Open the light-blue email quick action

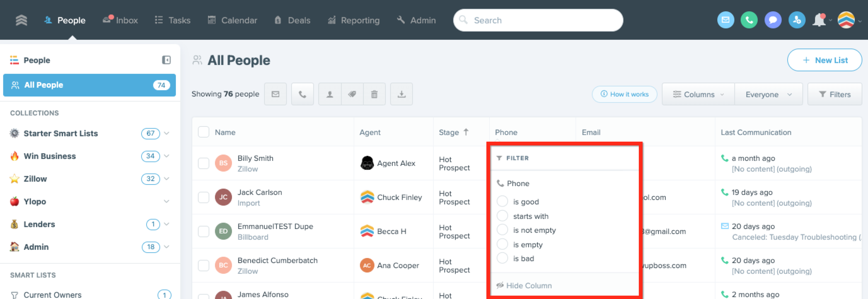726,20
